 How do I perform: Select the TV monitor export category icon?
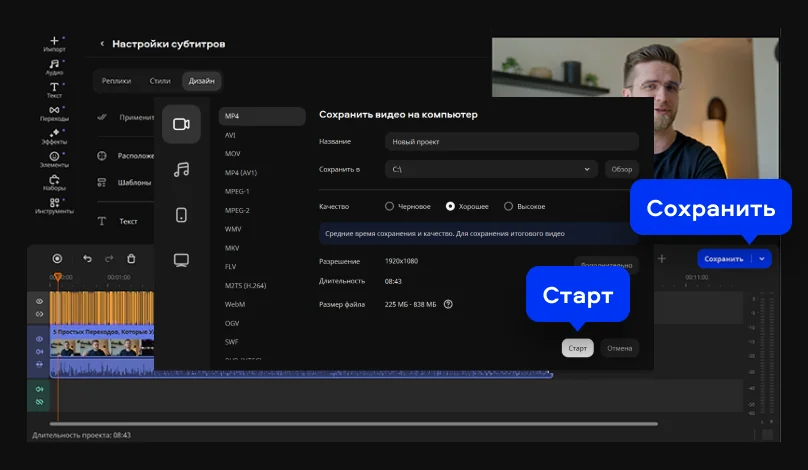[x=181, y=260]
